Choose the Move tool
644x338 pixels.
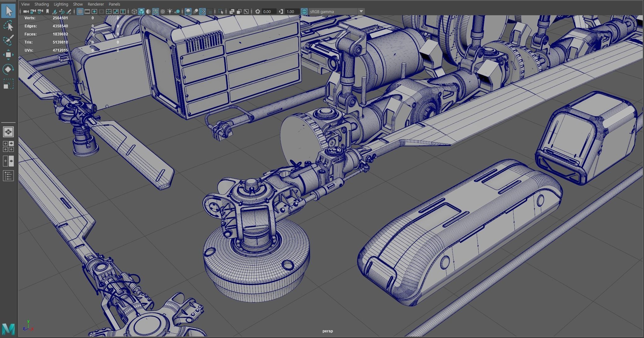click(8, 55)
